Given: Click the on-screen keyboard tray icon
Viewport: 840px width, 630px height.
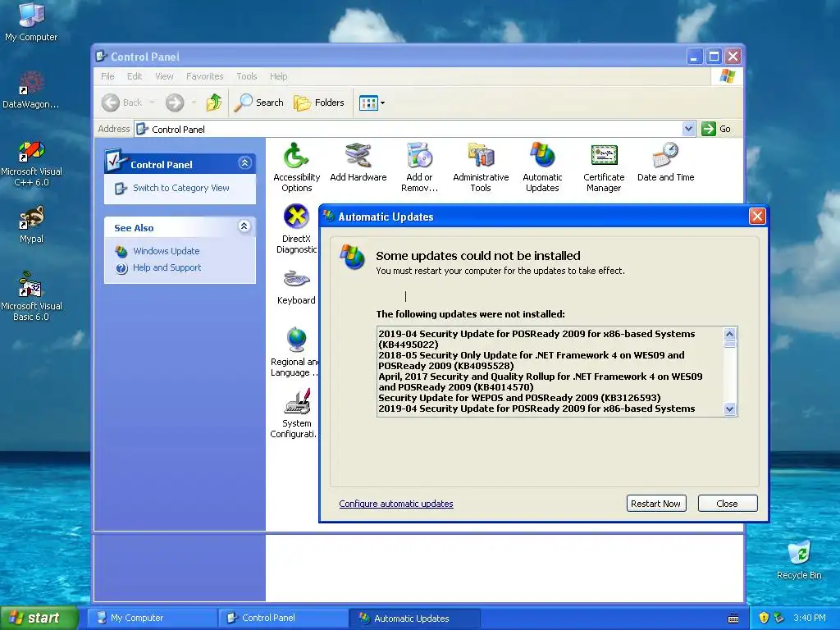Looking at the screenshot, I should (733, 619).
